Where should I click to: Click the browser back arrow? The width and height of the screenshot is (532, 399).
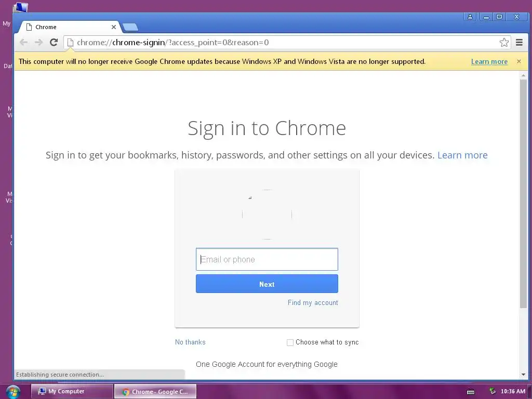point(24,43)
